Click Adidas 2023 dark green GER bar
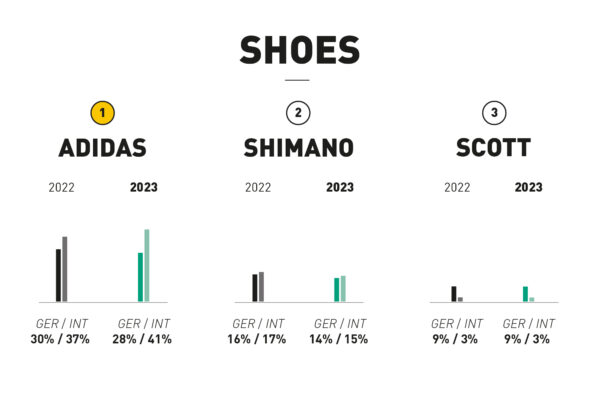The image size is (600, 400). pyautogui.click(x=140, y=277)
